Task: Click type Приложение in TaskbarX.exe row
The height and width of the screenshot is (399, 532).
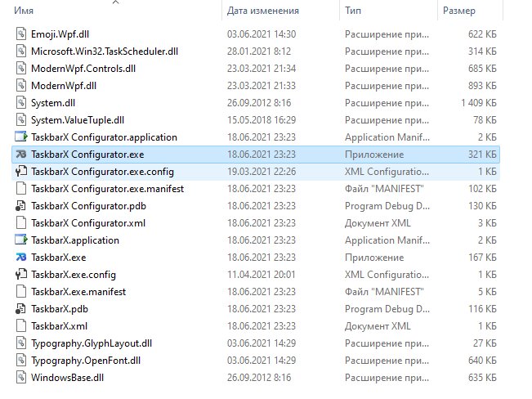Action: pos(374,258)
